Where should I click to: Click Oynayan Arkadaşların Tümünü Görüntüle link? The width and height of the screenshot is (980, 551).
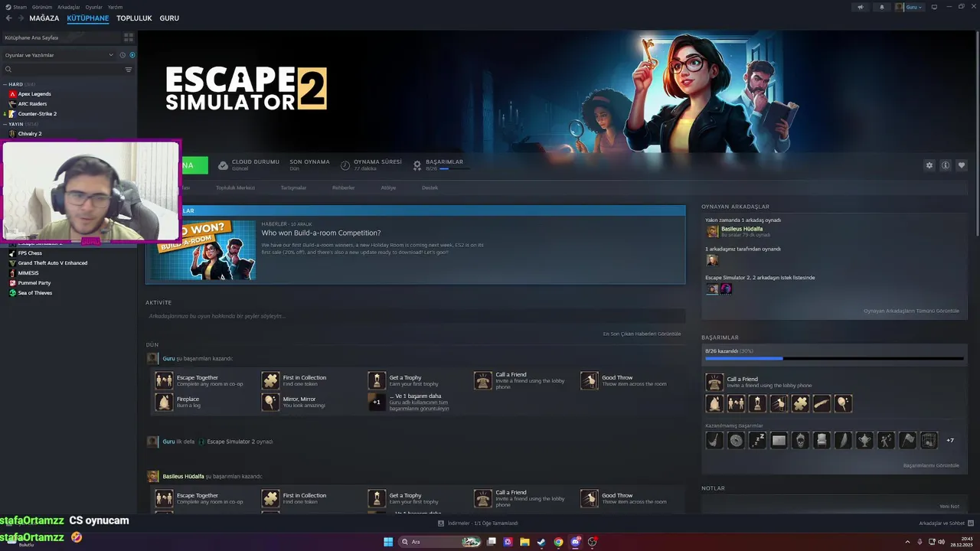tap(911, 311)
